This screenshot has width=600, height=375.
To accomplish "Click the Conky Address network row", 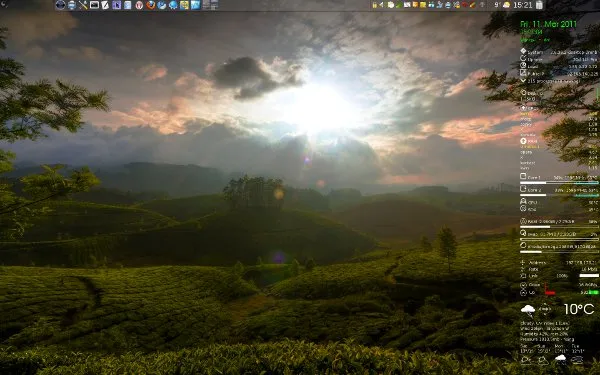I will pyautogui.click(x=559, y=262).
